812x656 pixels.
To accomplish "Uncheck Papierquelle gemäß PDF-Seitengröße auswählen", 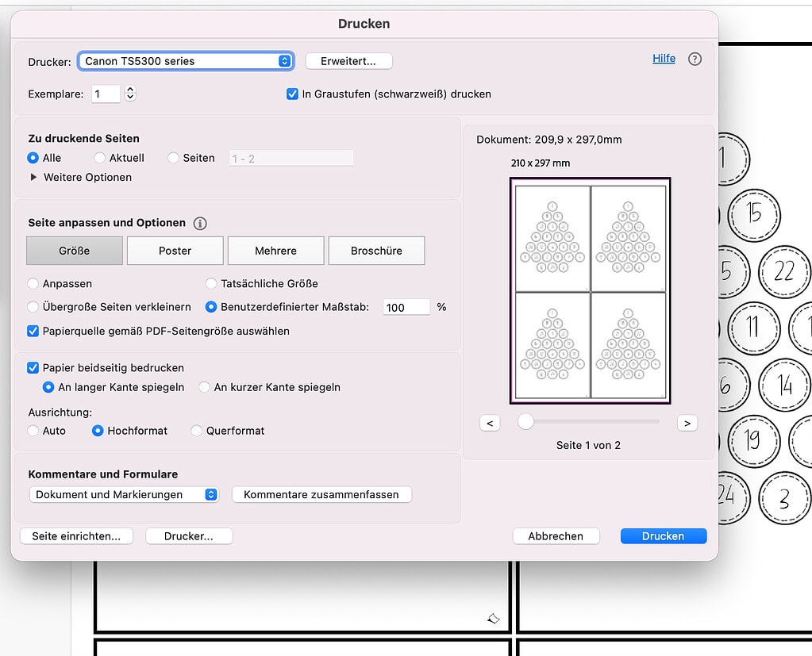I will coord(33,331).
